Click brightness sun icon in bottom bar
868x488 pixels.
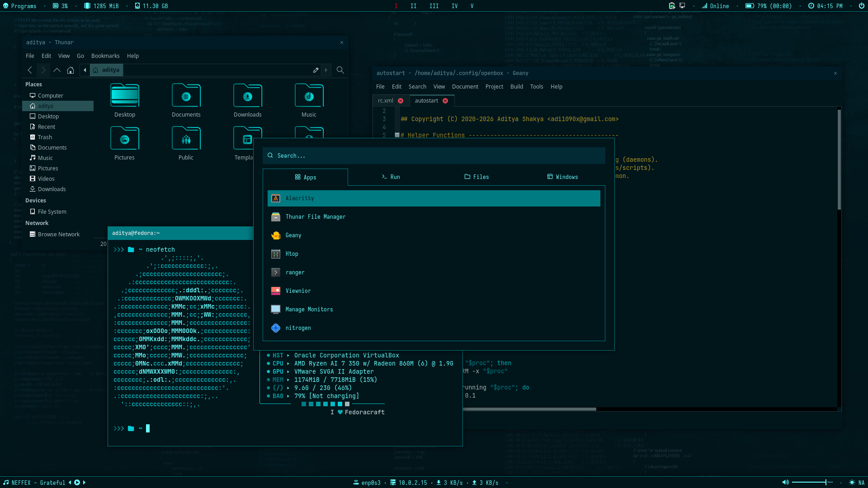[852, 483]
